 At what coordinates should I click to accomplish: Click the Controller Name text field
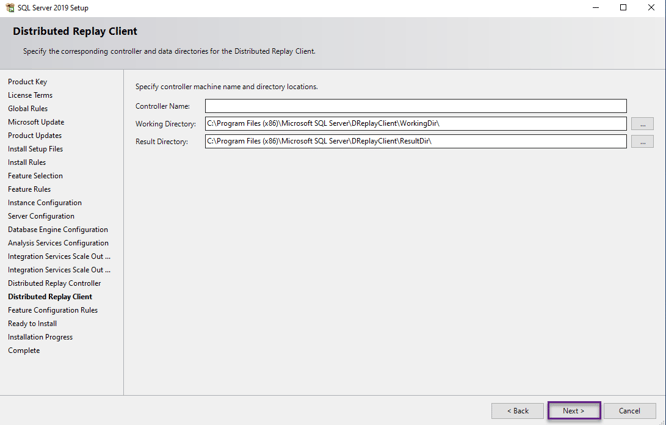tap(415, 106)
